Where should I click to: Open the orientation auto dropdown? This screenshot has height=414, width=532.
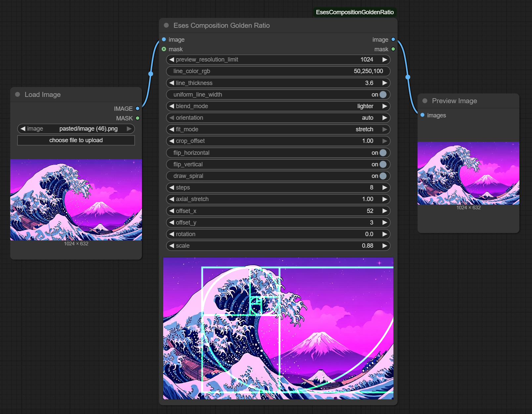click(278, 118)
